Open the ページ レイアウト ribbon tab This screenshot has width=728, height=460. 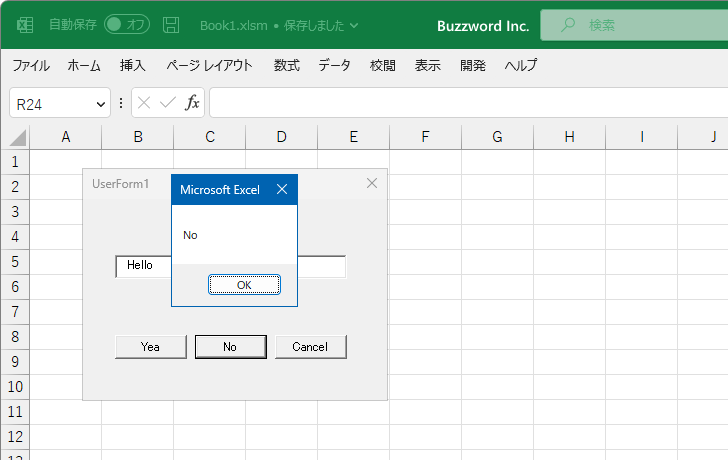(209, 65)
